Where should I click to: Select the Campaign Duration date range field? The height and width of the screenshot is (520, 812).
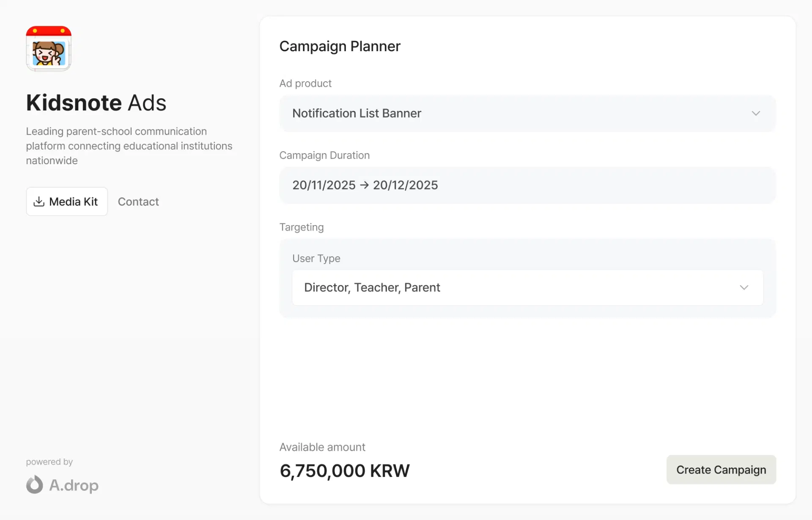tap(527, 185)
